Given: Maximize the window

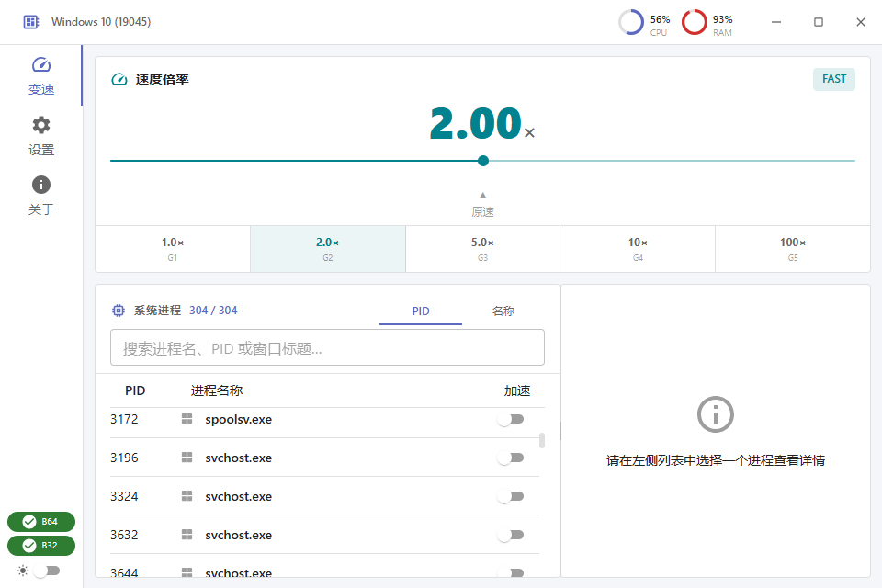Looking at the screenshot, I should (819, 22).
